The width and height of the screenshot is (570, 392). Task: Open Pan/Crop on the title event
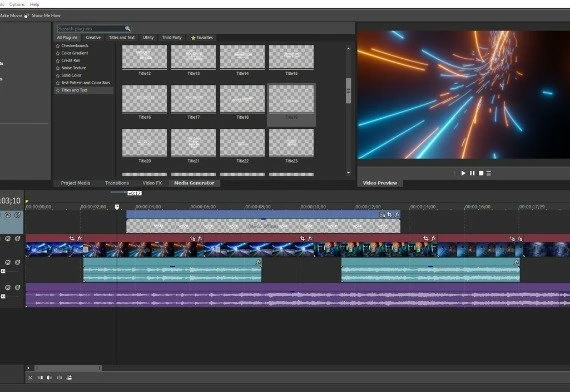pyautogui.click(x=390, y=215)
